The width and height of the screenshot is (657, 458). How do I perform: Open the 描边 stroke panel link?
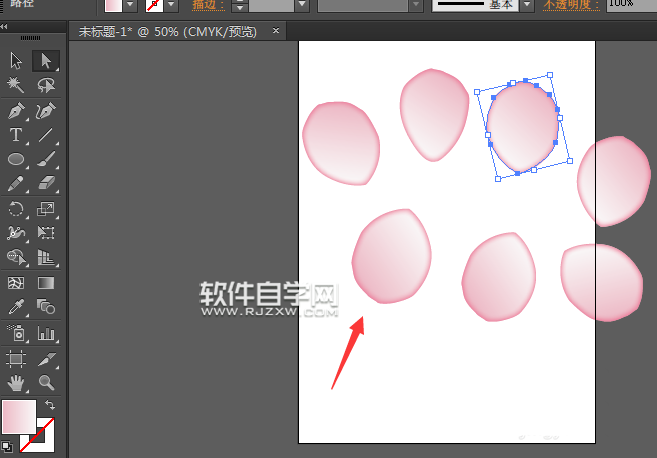(208, 5)
